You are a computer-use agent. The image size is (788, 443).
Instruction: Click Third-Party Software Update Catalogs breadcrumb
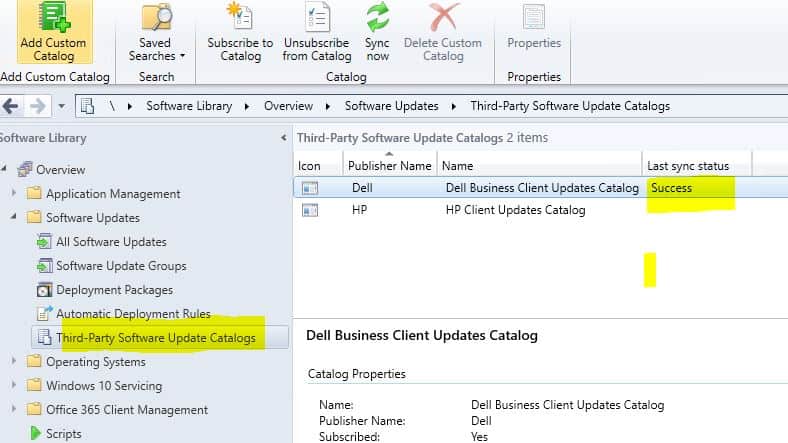pyautogui.click(x=570, y=106)
